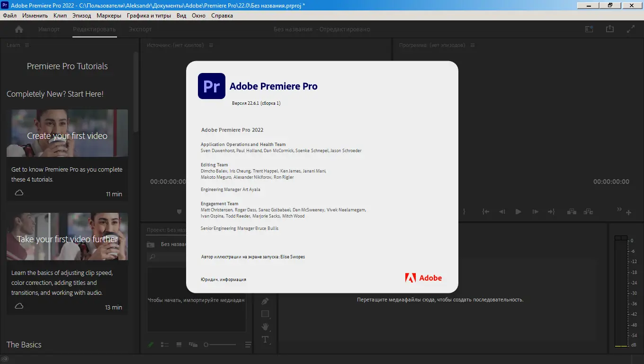Image resolution: width=644 pixels, height=364 pixels.
Task: Open the Изменить menu
Action: [35, 15]
